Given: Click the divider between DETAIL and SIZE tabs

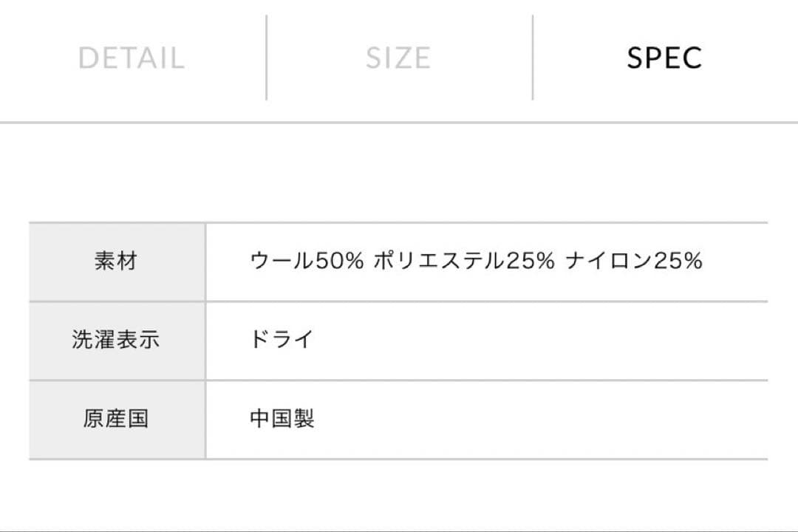Looking at the screenshot, I should point(265,56).
